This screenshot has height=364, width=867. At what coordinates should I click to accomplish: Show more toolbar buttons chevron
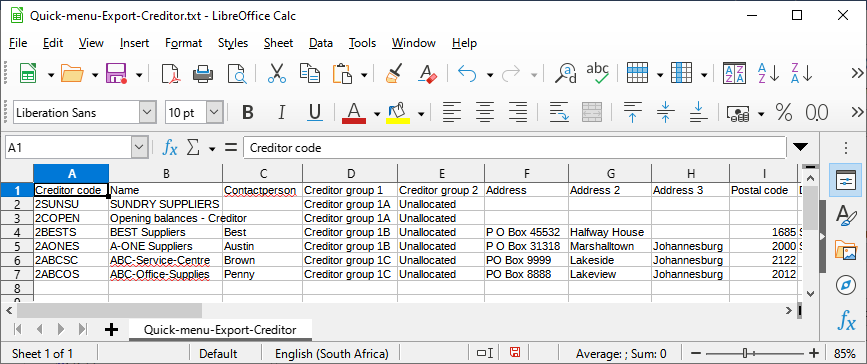856,73
